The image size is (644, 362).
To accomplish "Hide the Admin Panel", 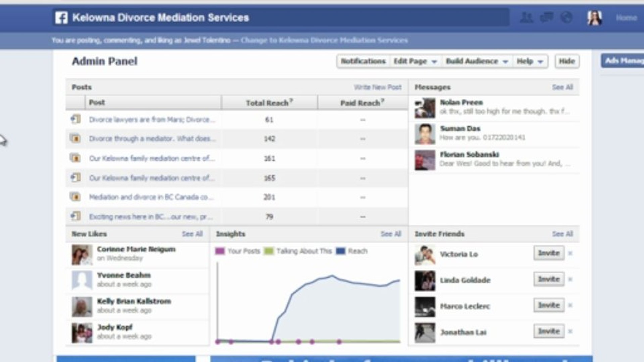I will (567, 61).
